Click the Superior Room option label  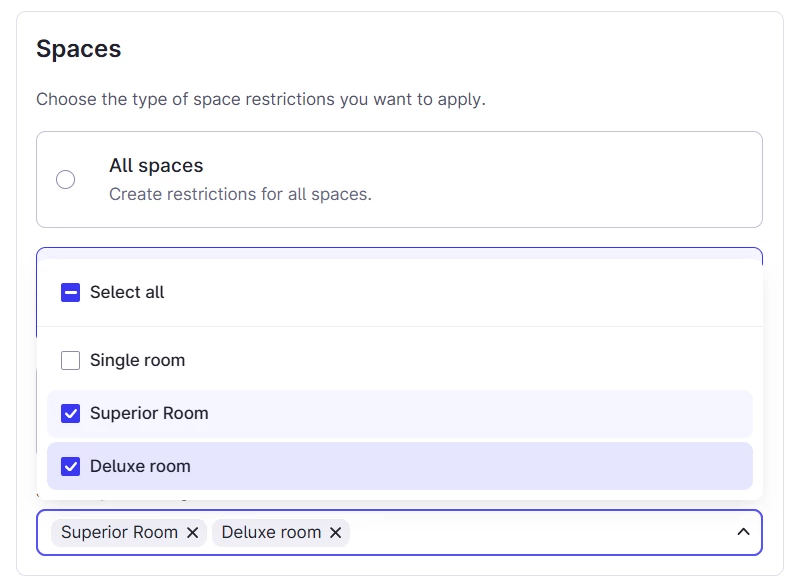click(149, 414)
